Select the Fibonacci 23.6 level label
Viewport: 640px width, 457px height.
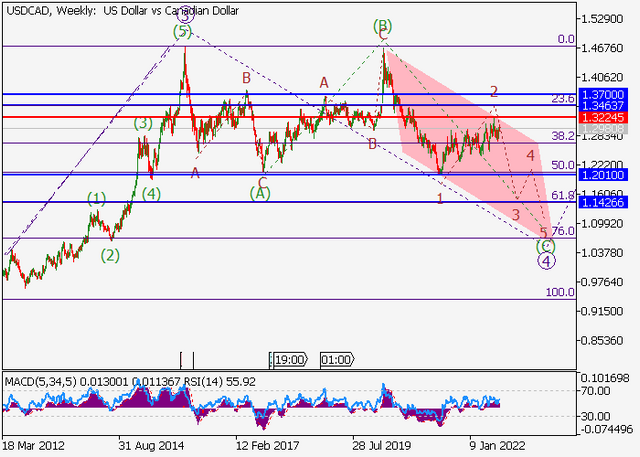tap(563, 99)
